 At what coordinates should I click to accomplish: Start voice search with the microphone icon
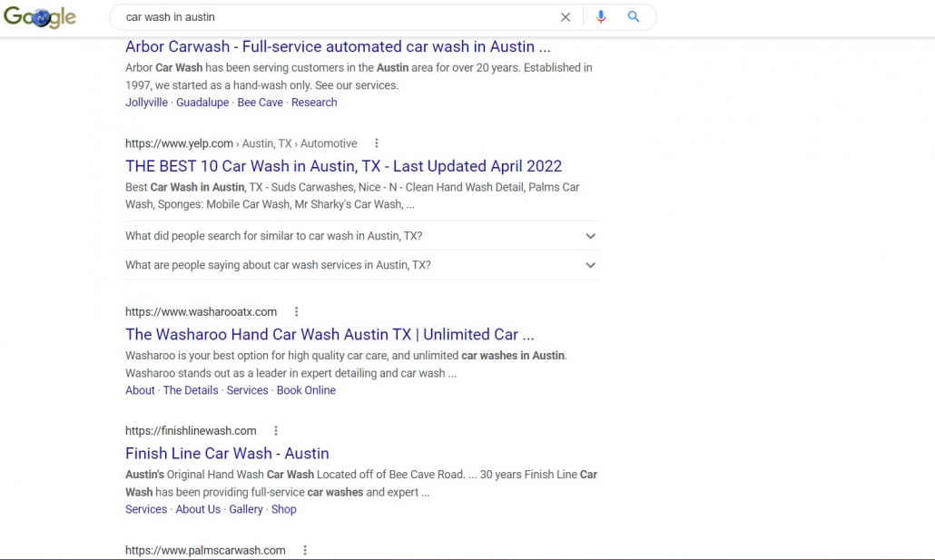(601, 17)
